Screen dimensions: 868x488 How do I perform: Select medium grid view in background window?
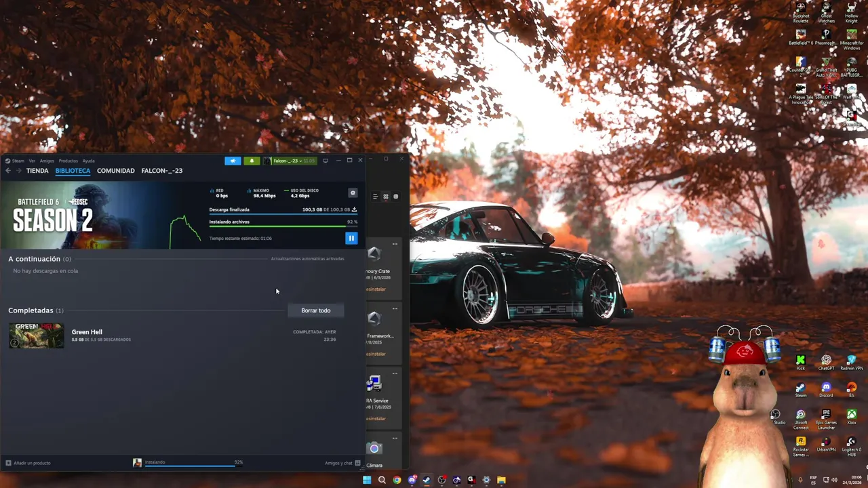386,197
